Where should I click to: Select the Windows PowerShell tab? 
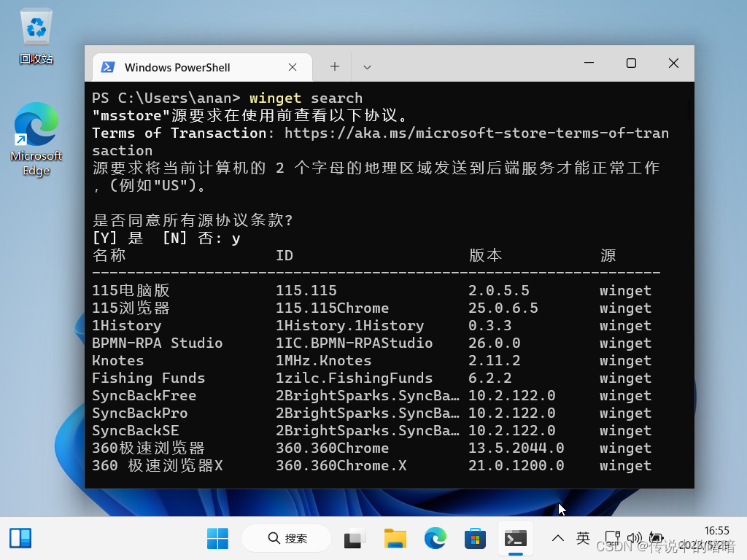click(203, 67)
